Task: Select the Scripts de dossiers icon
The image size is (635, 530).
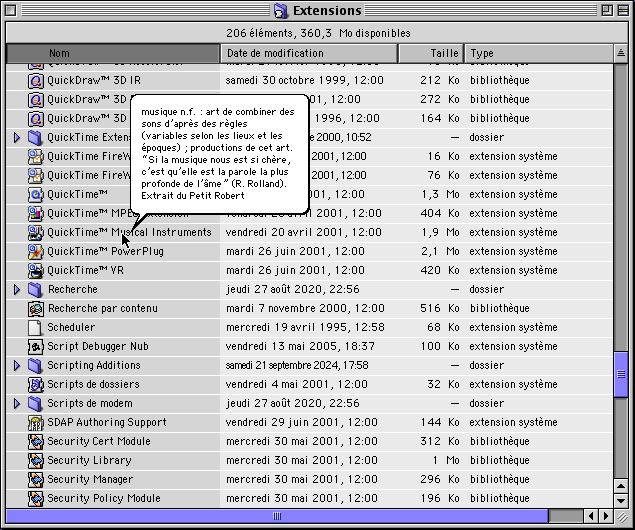Action: tap(36, 385)
